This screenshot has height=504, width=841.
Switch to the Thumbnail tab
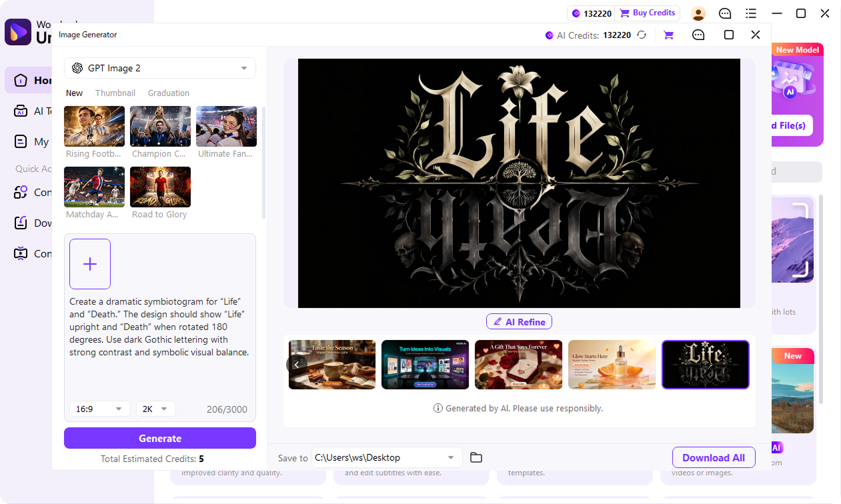[x=115, y=93]
